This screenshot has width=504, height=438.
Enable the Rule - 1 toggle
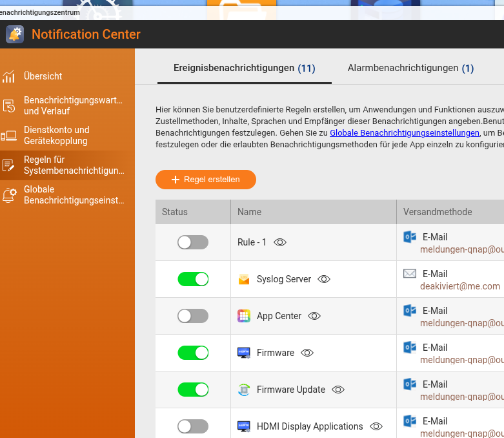tap(193, 242)
